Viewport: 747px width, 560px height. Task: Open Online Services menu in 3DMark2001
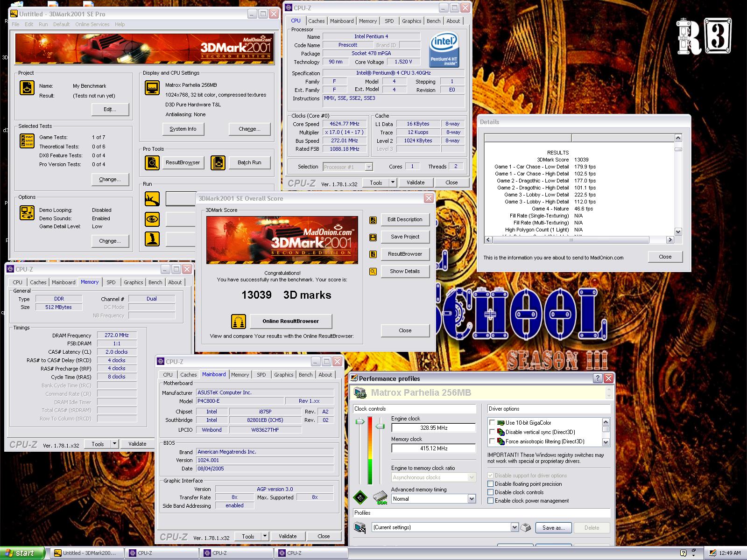92,24
